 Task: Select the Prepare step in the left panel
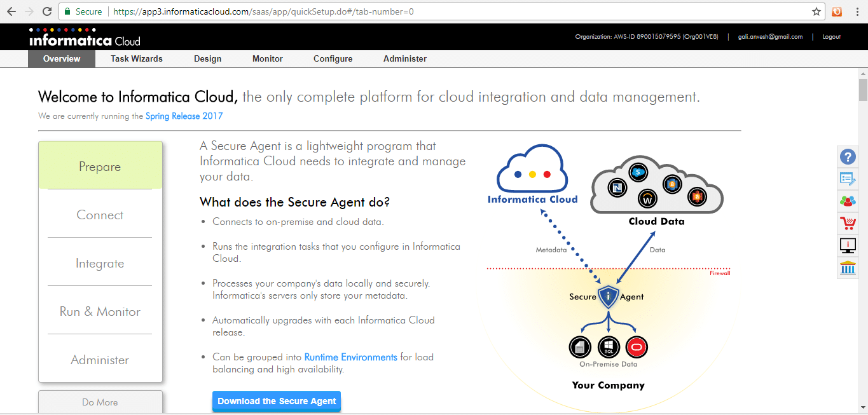point(100,166)
